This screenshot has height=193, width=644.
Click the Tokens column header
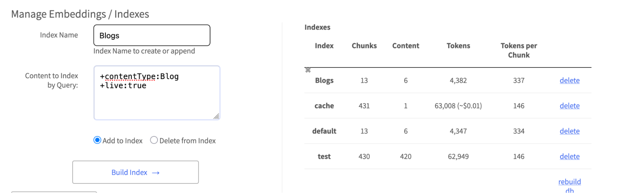(458, 46)
